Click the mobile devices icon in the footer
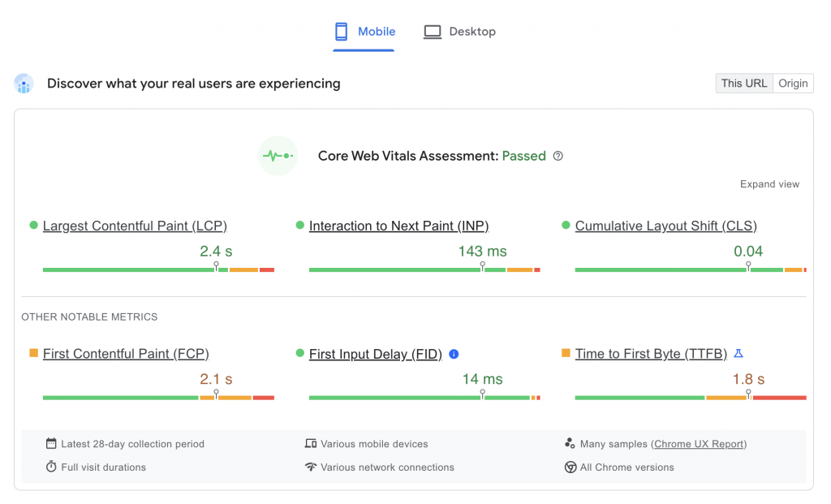Viewport: 831px width, 504px height. [312, 444]
